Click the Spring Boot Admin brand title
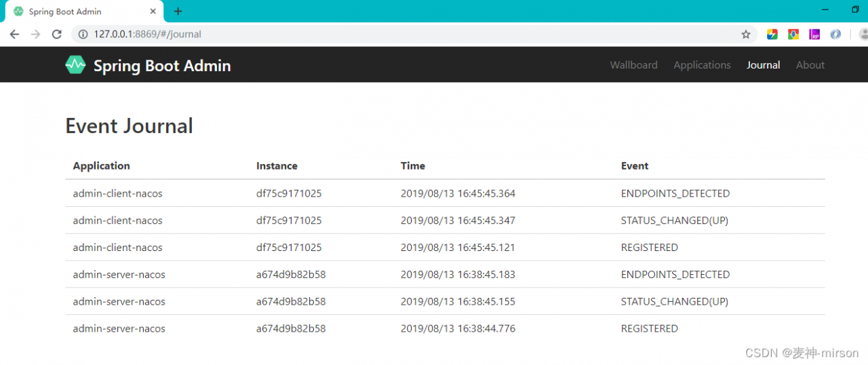 coord(162,66)
